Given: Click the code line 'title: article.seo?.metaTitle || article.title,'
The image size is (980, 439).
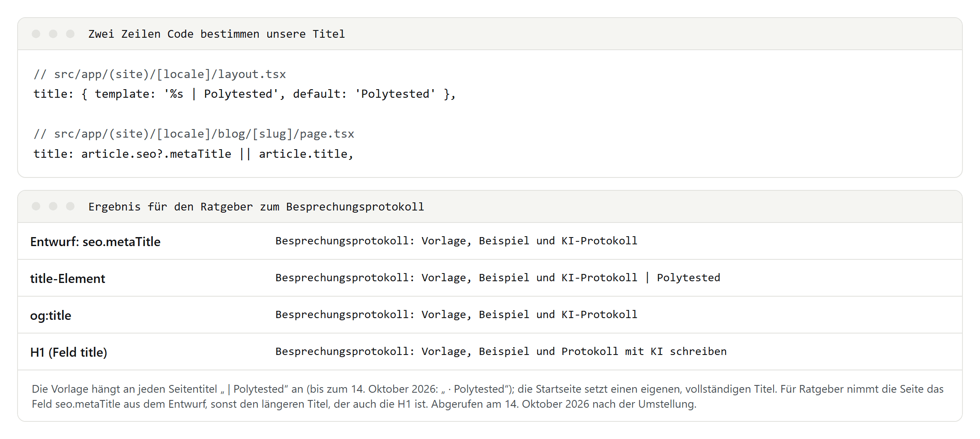Looking at the screenshot, I should pos(194,153).
